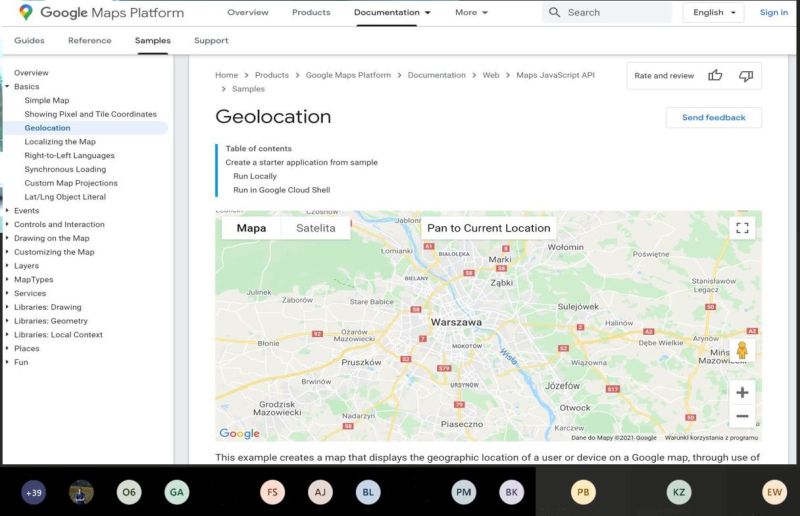Collapse the Basics section
The image size is (800, 516).
coord(8,86)
